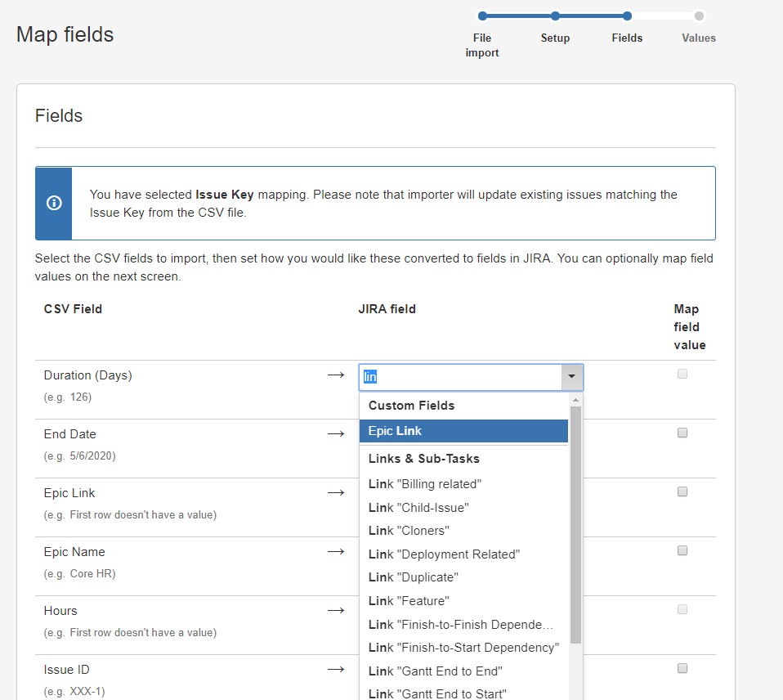This screenshot has height=700, width=783.
Task: Choose Link "Cloners" option
Action: point(409,531)
